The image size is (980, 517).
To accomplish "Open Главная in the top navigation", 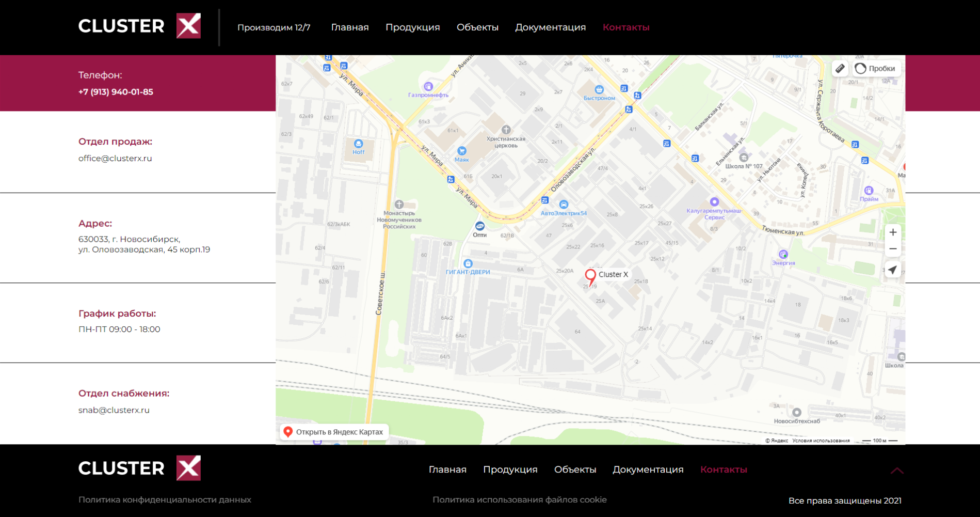I will coord(350,27).
